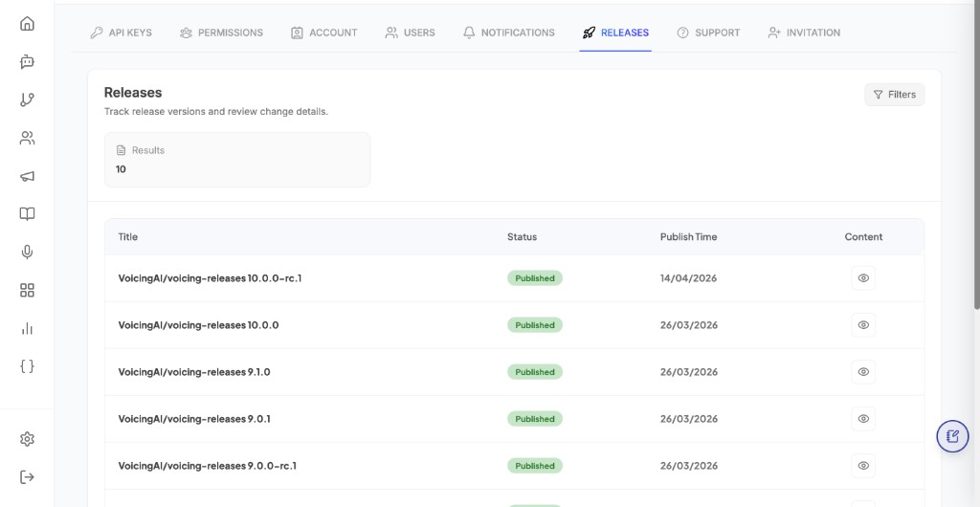Select the RELEASES tab
Viewport: 980px width, 507px height.
[615, 33]
